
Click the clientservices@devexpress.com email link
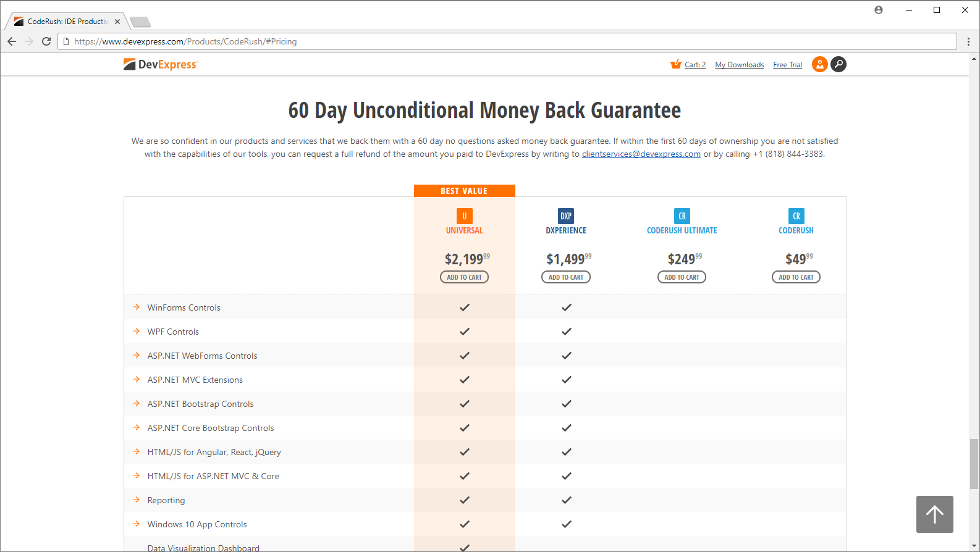(641, 154)
